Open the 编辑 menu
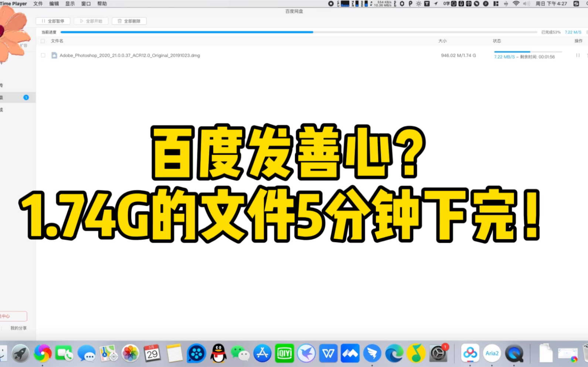Screen dimensions: 588x367 tap(54, 4)
